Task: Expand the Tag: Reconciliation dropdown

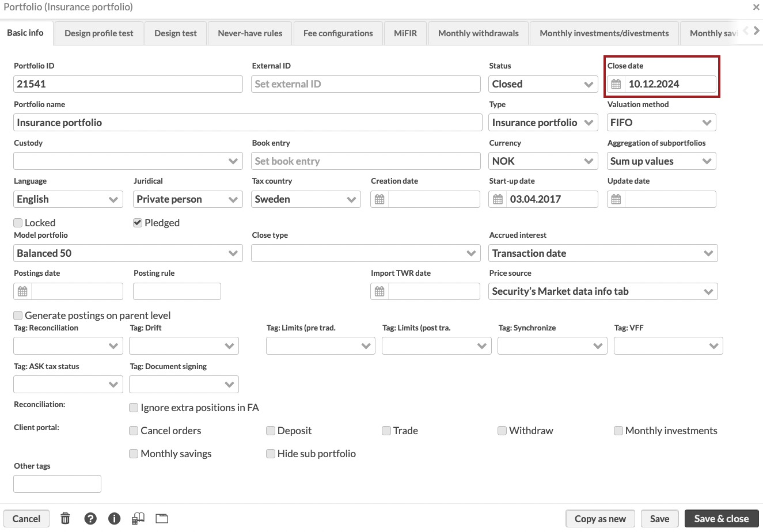Action: [x=68, y=346]
